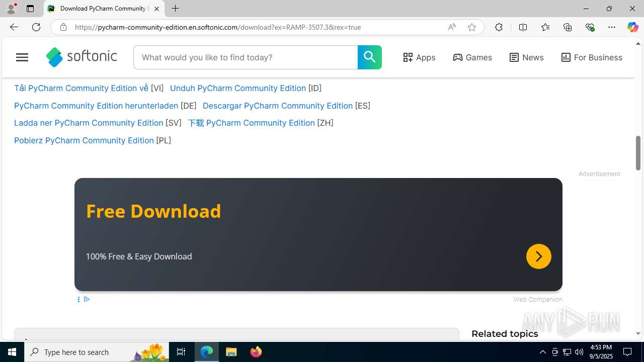Viewport: 644px width, 362px height.
Task: Open the Softonic hamburger menu
Action: (22, 57)
